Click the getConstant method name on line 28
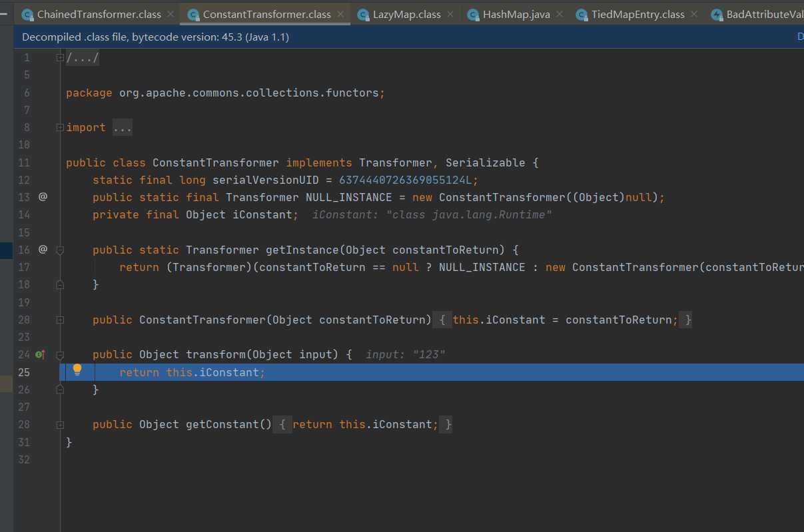The height and width of the screenshot is (532, 804). point(222,424)
